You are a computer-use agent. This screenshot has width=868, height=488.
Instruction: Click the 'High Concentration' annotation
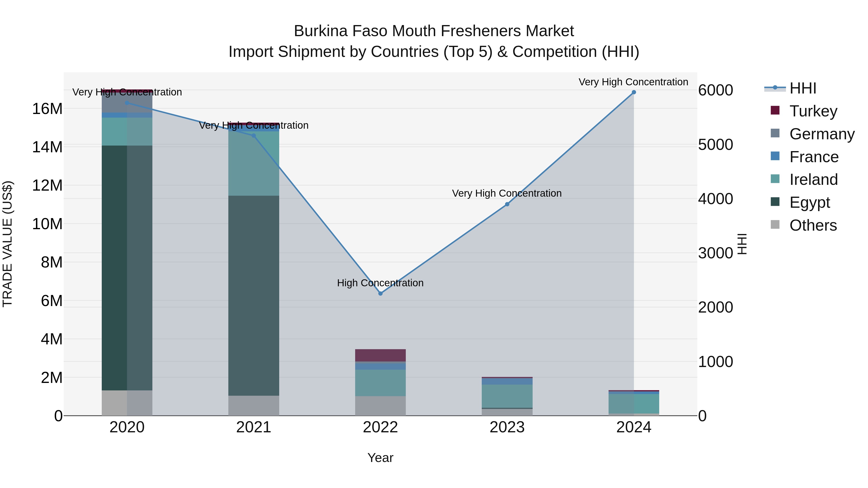380,283
